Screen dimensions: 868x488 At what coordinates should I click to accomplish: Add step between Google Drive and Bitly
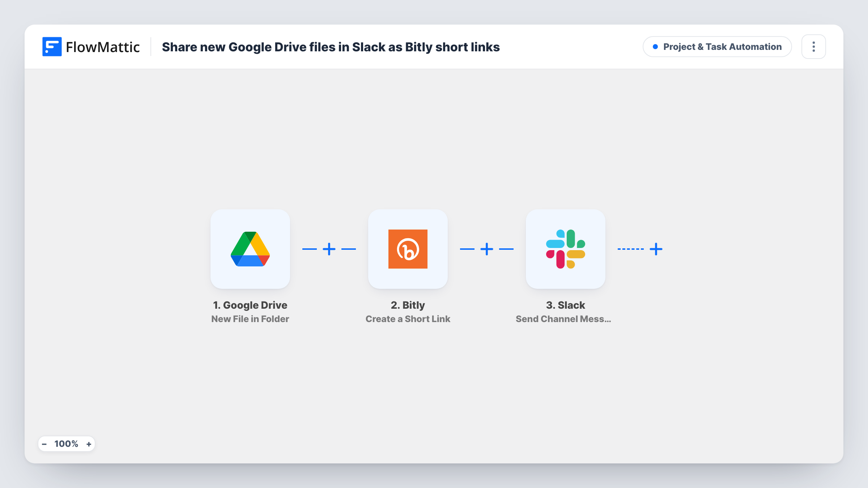click(329, 249)
